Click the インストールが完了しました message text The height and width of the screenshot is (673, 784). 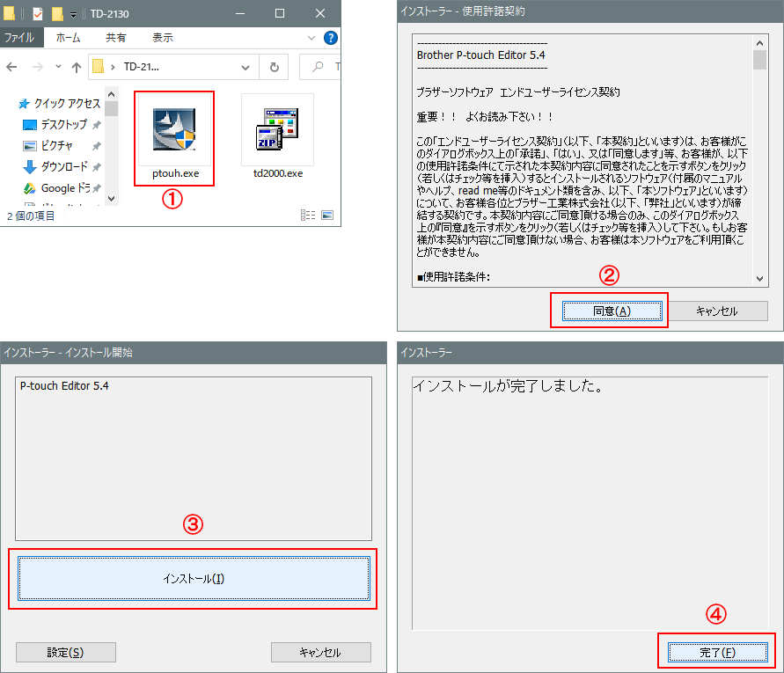coord(509,385)
